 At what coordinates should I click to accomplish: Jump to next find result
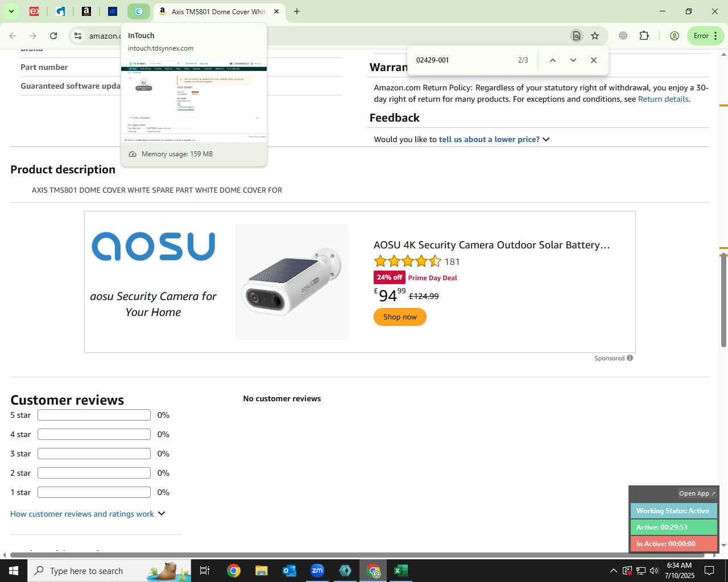click(573, 60)
